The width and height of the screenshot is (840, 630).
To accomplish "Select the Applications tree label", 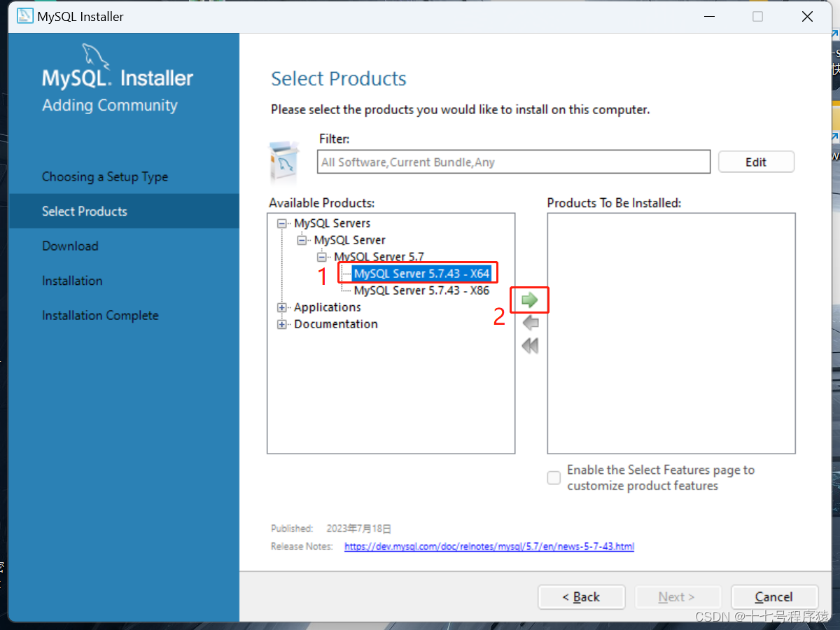I will (x=328, y=307).
